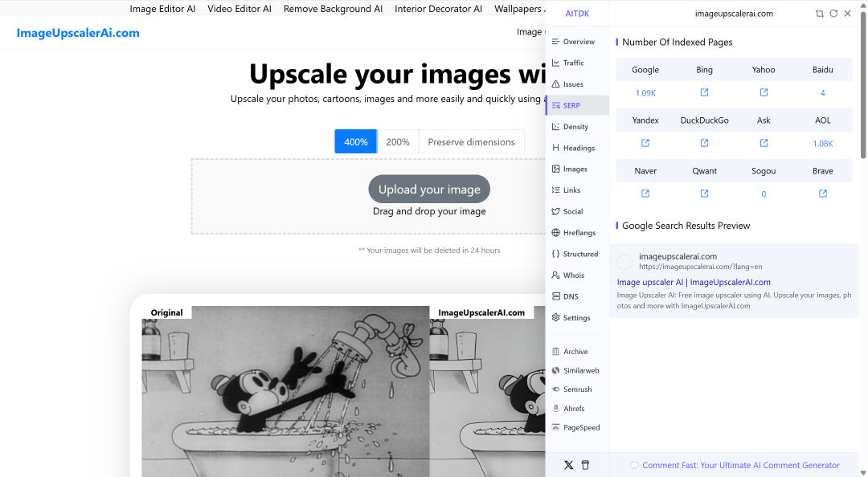Open Similarweb lookup in sidebar
This screenshot has height=477, width=868.
pos(577,370)
